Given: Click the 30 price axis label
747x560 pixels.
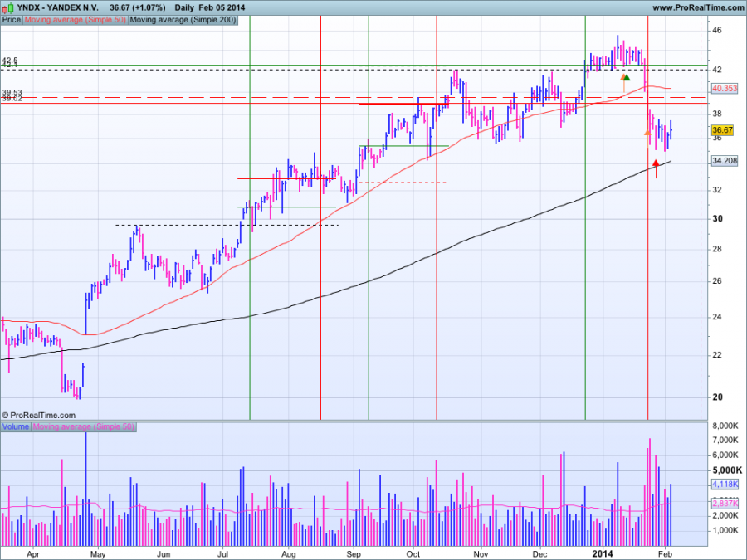Looking at the screenshot, I should click(717, 218).
